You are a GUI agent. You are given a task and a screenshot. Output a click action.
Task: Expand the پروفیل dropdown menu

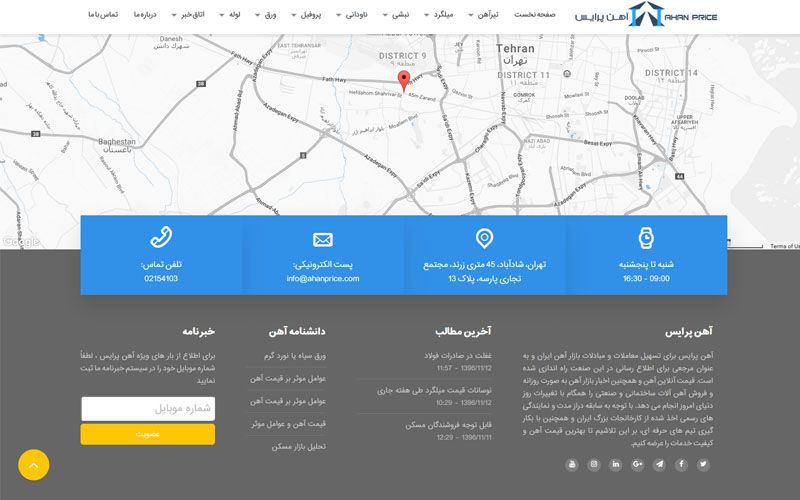[x=306, y=15]
